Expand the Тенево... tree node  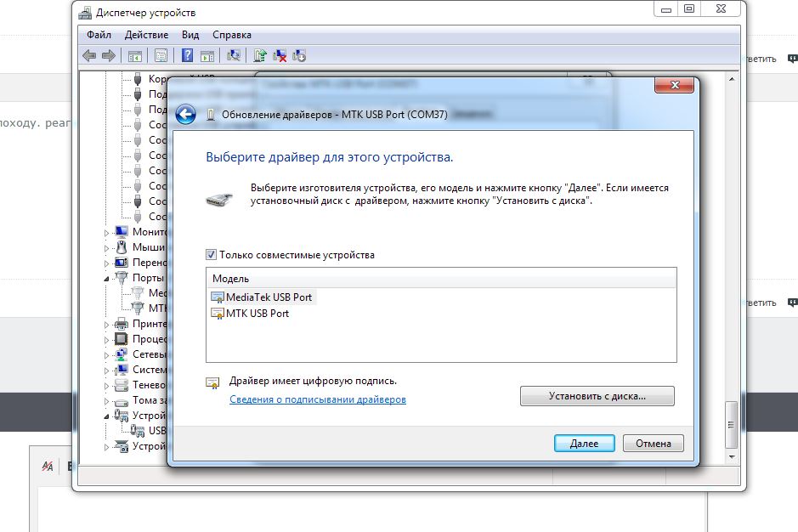coord(107,385)
